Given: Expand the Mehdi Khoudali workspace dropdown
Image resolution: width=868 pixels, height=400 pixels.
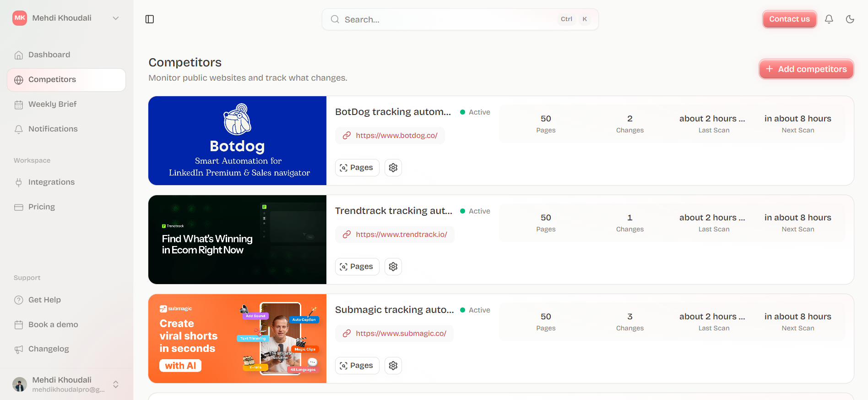Looking at the screenshot, I should coord(116,18).
